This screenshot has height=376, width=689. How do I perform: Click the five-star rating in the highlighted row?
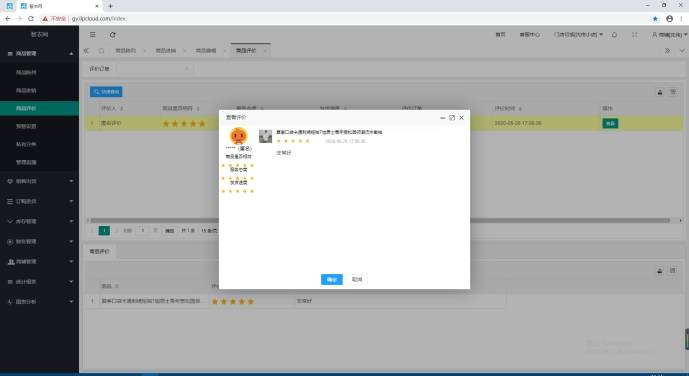[x=184, y=124]
